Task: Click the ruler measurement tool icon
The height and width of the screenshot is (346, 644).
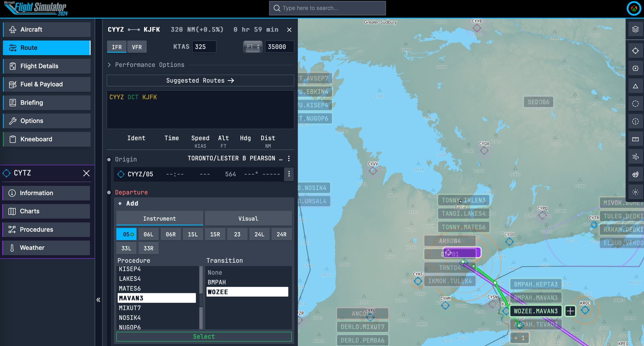Action: coord(635,139)
